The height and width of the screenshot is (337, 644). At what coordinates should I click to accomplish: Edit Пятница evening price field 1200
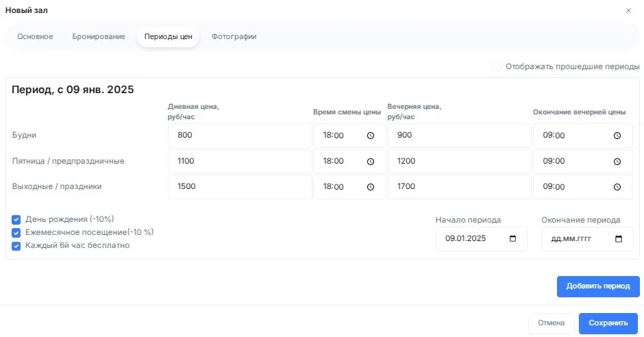(x=459, y=161)
